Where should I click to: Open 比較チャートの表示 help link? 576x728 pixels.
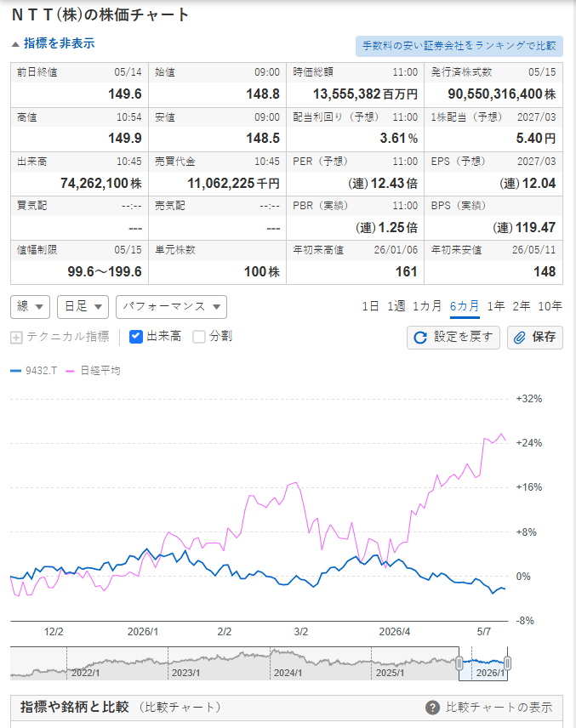pos(499,708)
